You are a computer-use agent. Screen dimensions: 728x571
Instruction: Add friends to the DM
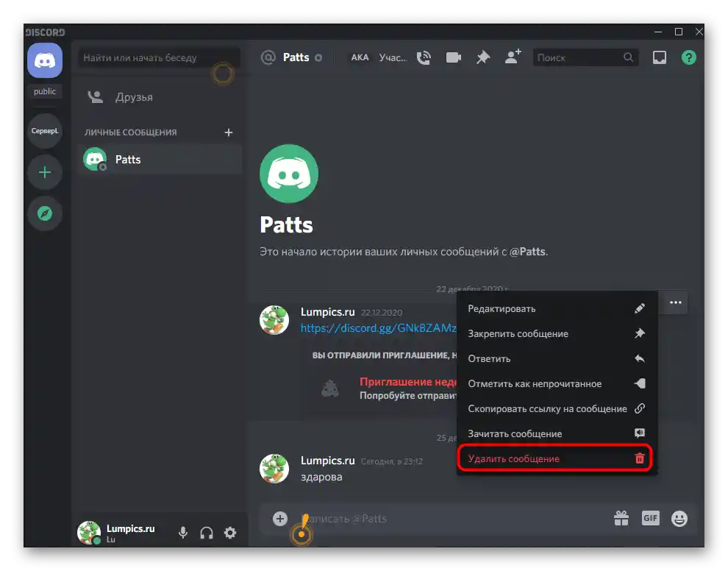coord(513,57)
